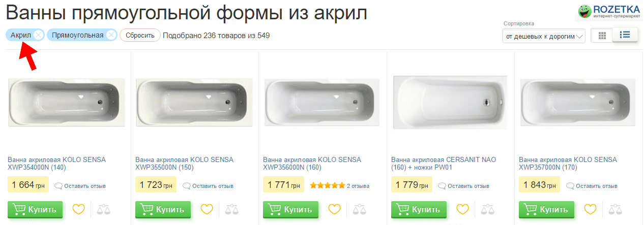The width and height of the screenshot is (644, 225).
Task: Buy the KOLO SENSA XWP355000N (150) bathtub
Action: [163, 209]
